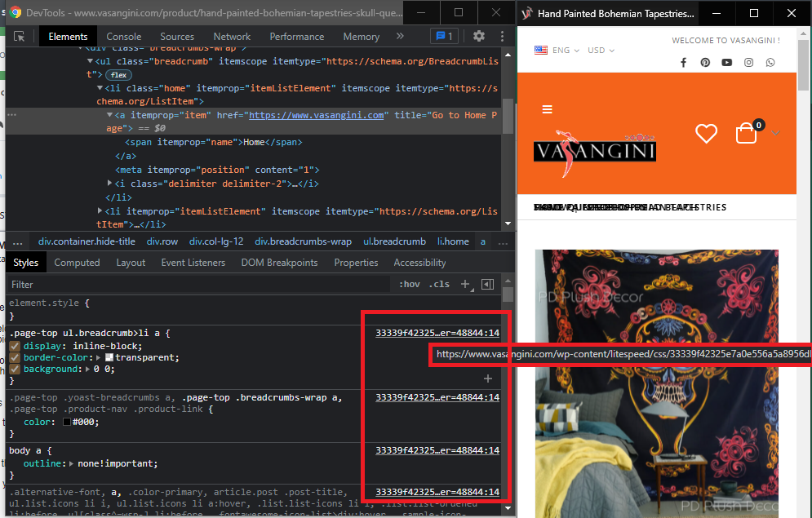Expand outline shorthand triangle
Image resolution: width=812 pixels, height=518 pixels.
click(71, 463)
